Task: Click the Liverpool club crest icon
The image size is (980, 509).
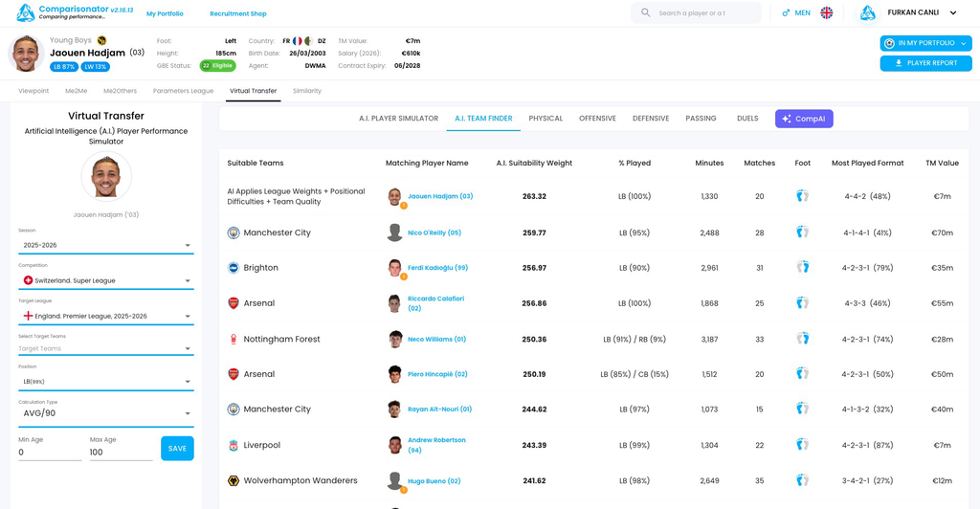Action: click(x=234, y=445)
